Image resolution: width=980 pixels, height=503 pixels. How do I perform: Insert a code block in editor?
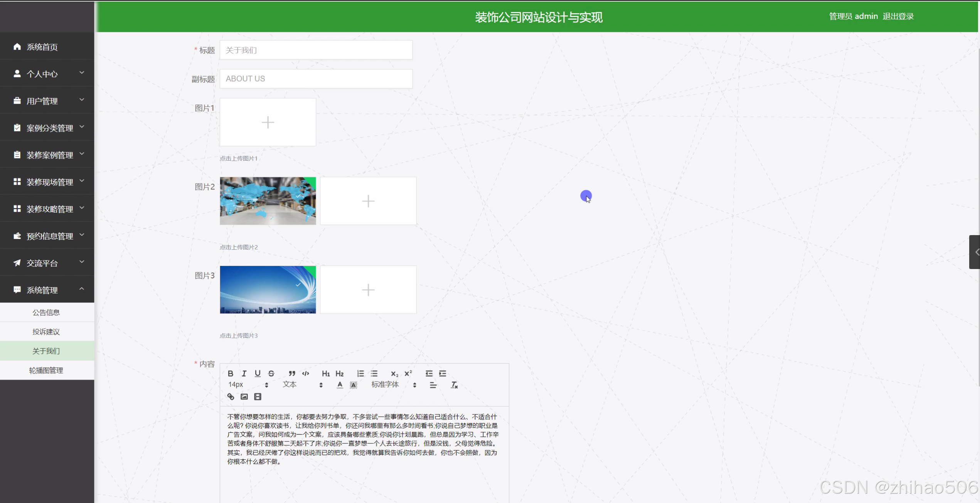[x=306, y=373]
